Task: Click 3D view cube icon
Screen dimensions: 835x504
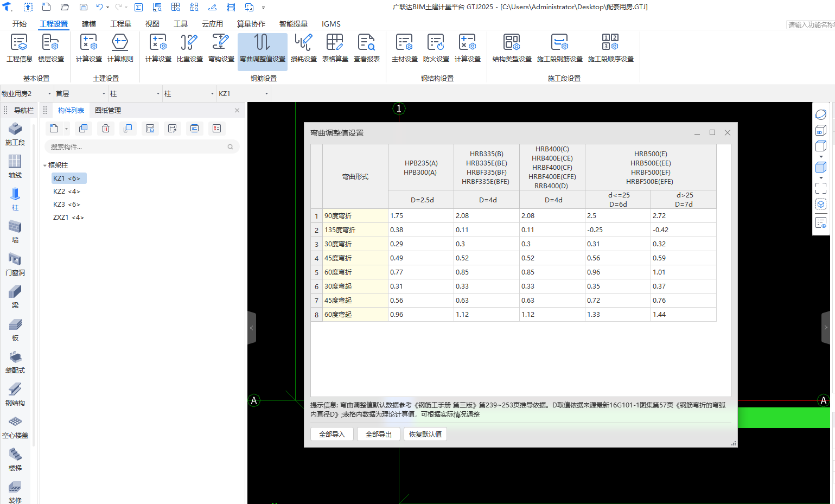Action: pyautogui.click(x=821, y=131)
